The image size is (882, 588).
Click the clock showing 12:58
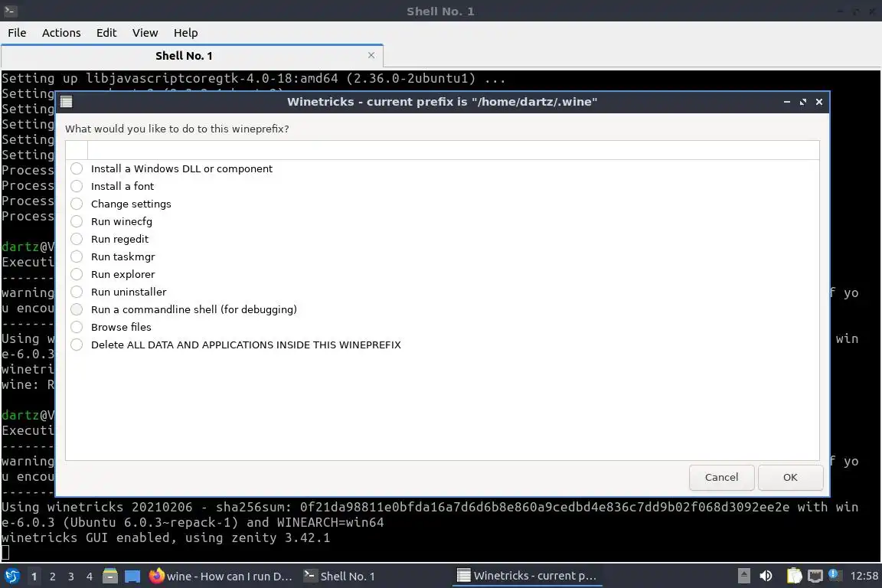point(864,576)
